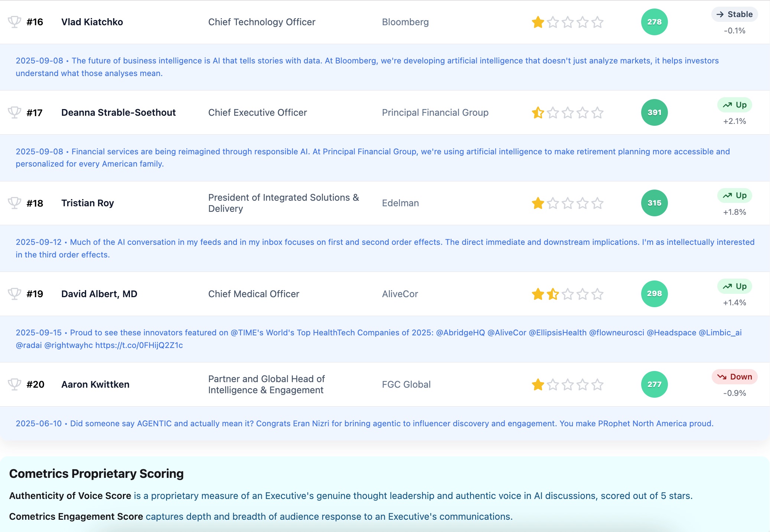This screenshot has width=770, height=532.
Task: Click the Stable trend badge for Bloomberg
Action: pos(734,14)
